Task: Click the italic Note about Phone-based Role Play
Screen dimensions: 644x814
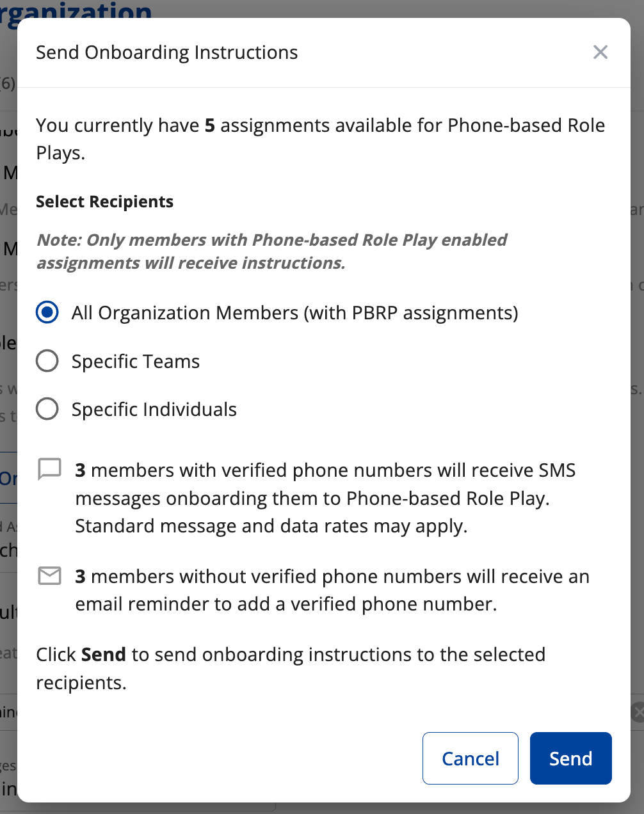Action: point(271,251)
